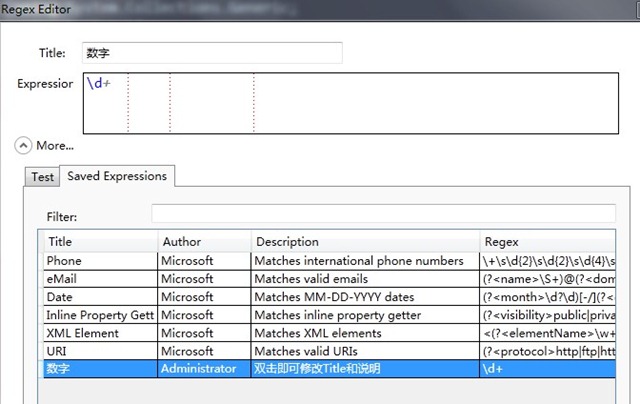
Task: Click inside the Title text field
Action: point(212,53)
